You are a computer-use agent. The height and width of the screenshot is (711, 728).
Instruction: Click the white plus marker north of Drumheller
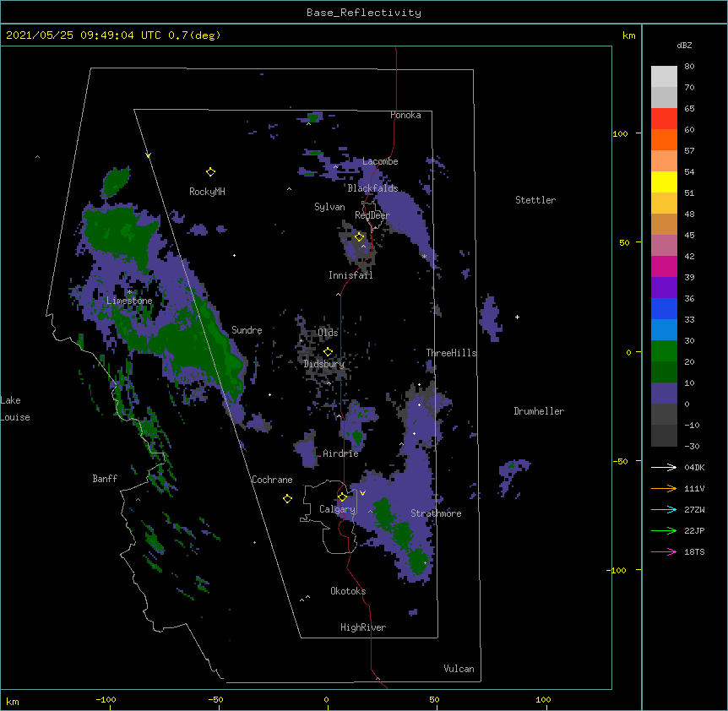click(x=517, y=317)
